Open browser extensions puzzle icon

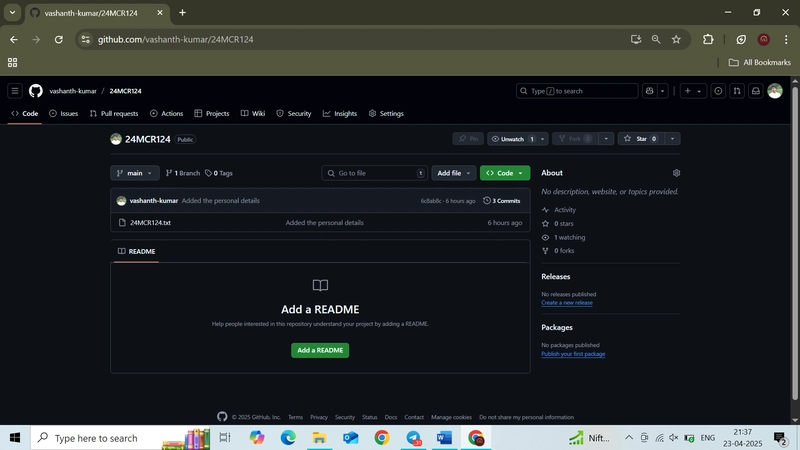coord(708,39)
